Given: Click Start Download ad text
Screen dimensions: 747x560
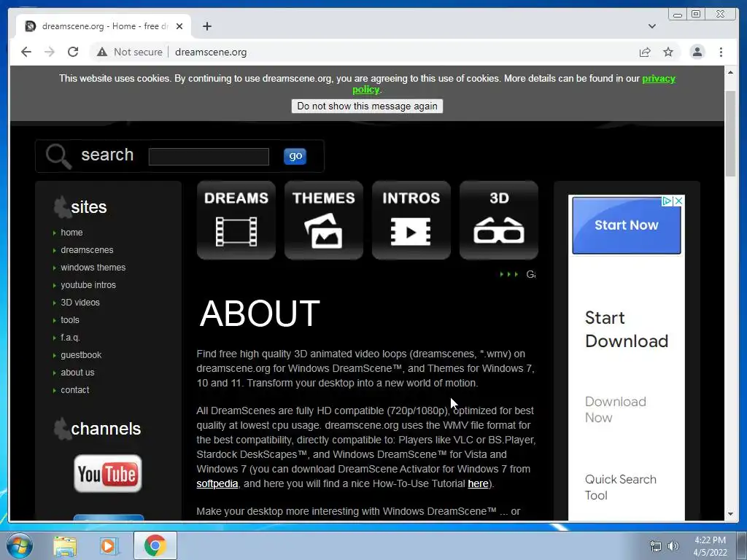Looking at the screenshot, I should tap(627, 330).
